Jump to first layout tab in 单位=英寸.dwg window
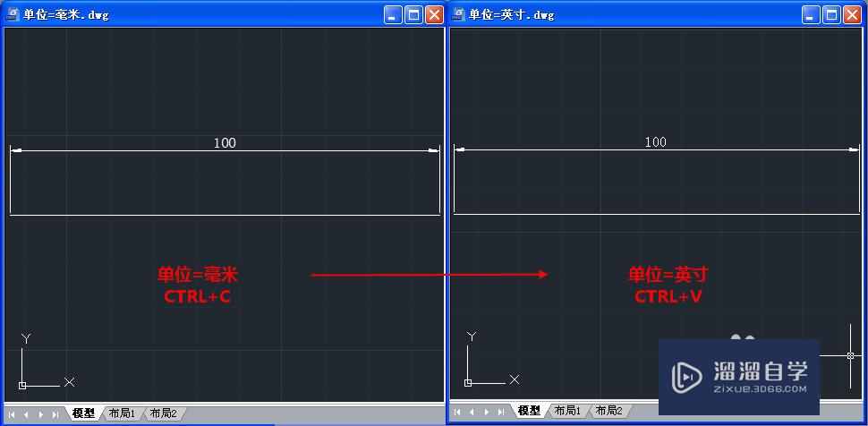Image resolution: width=868 pixels, height=426 pixels. pyautogui.click(x=457, y=413)
